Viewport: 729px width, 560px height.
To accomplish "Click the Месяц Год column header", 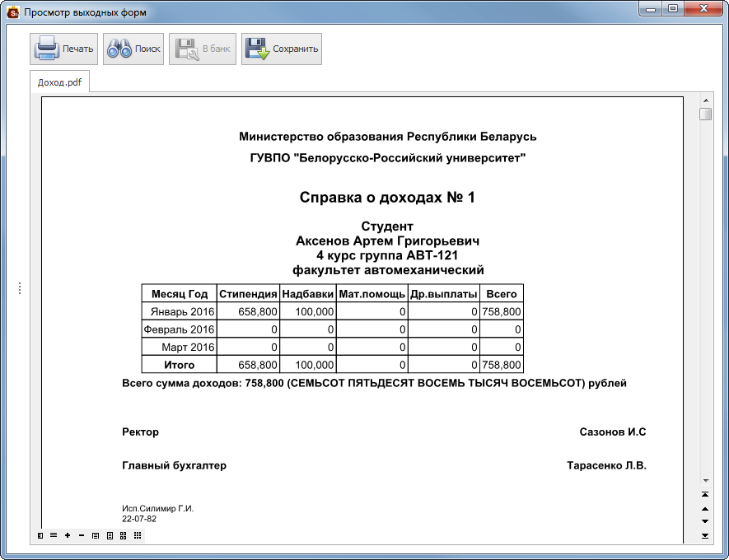I will point(180,294).
